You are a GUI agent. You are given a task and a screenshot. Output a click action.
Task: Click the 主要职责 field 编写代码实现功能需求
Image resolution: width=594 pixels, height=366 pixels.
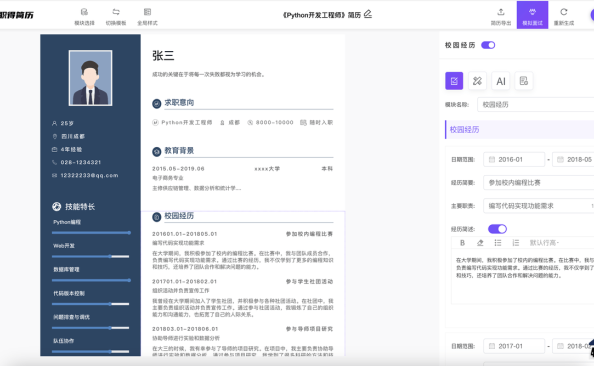click(539, 206)
